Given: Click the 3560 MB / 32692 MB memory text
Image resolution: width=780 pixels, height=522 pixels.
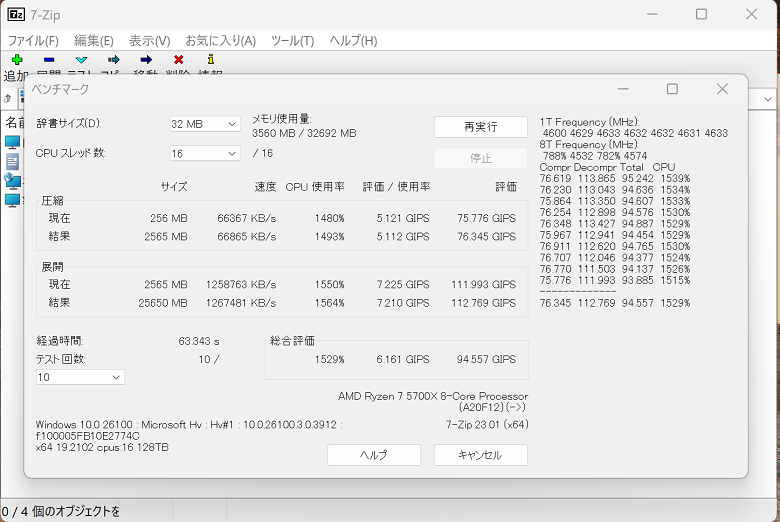Looking at the screenshot, I should click(x=304, y=133).
